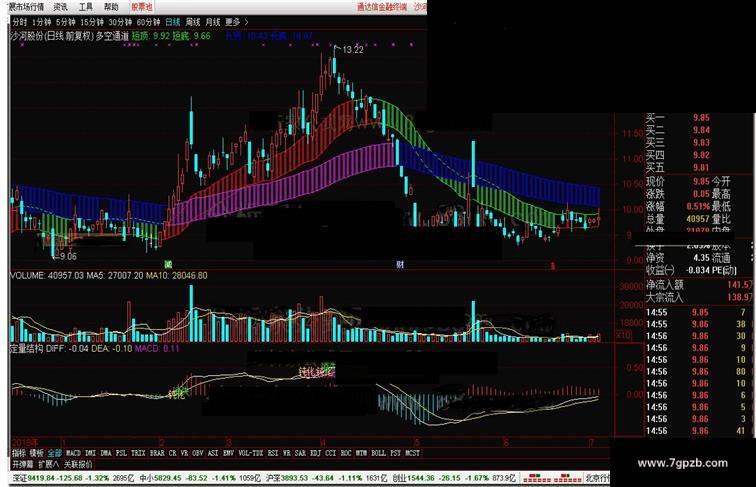756x487 pixels.
Task: Select the 全部 indicator filter
Action: coord(54,453)
